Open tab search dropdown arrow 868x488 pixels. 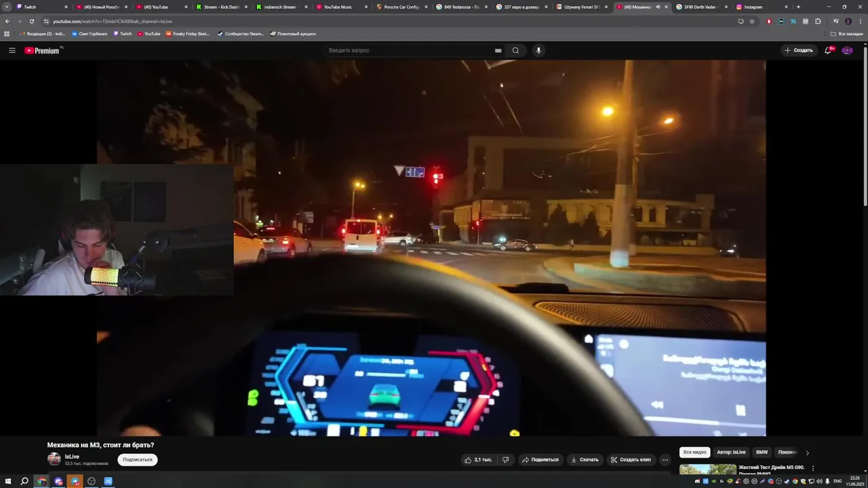tap(7, 7)
